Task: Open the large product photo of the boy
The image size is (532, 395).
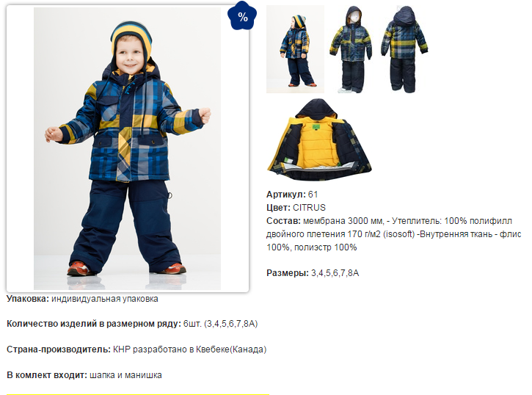Action: click(127, 148)
